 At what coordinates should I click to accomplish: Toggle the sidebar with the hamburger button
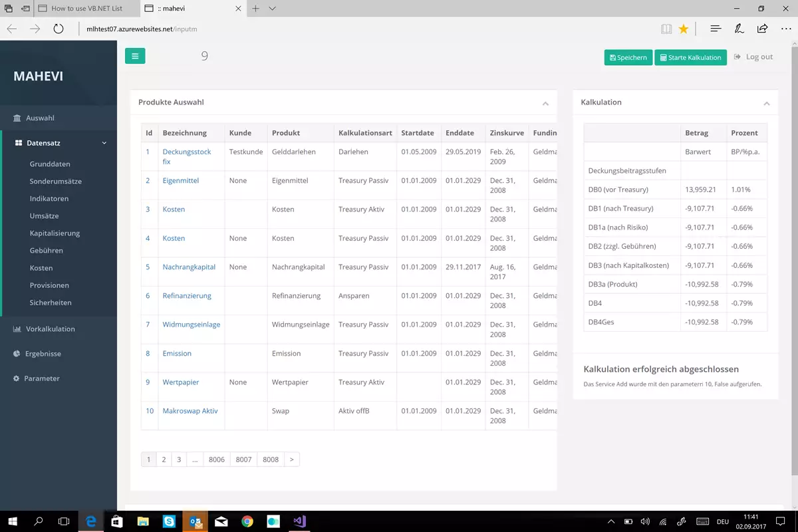point(135,57)
